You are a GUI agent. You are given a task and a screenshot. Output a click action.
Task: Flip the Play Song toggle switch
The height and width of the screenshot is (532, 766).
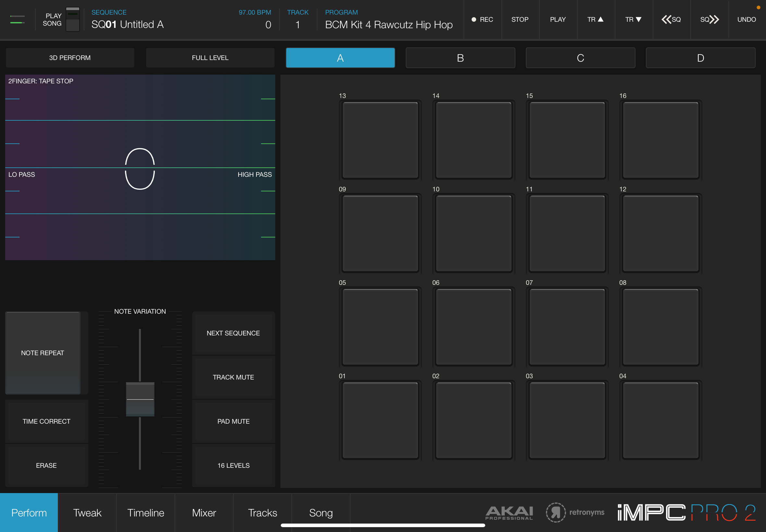(x=72, y=19)
